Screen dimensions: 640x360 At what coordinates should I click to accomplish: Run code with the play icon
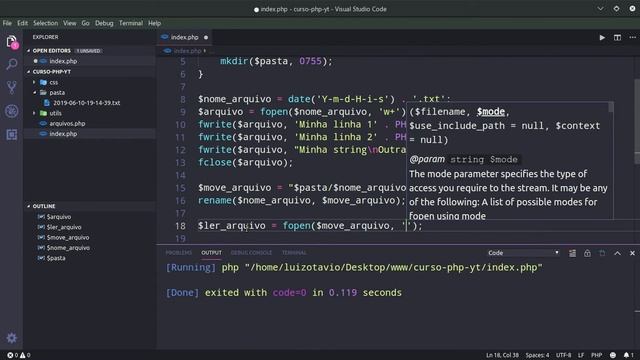(602, 38)
